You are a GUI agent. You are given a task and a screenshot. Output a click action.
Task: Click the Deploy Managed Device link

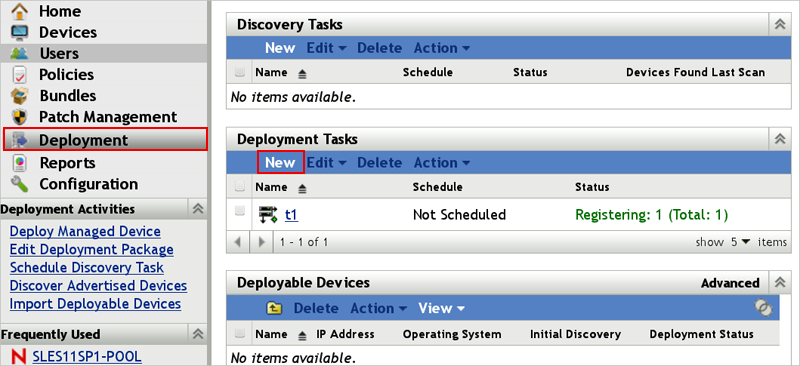(85, 232)
